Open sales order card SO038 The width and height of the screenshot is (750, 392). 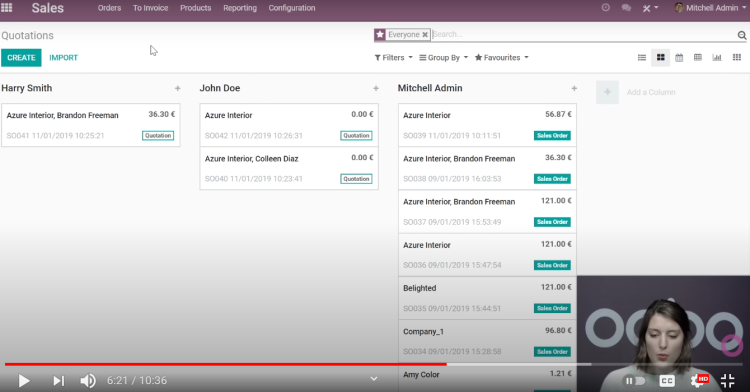click(x=487, y=168)
